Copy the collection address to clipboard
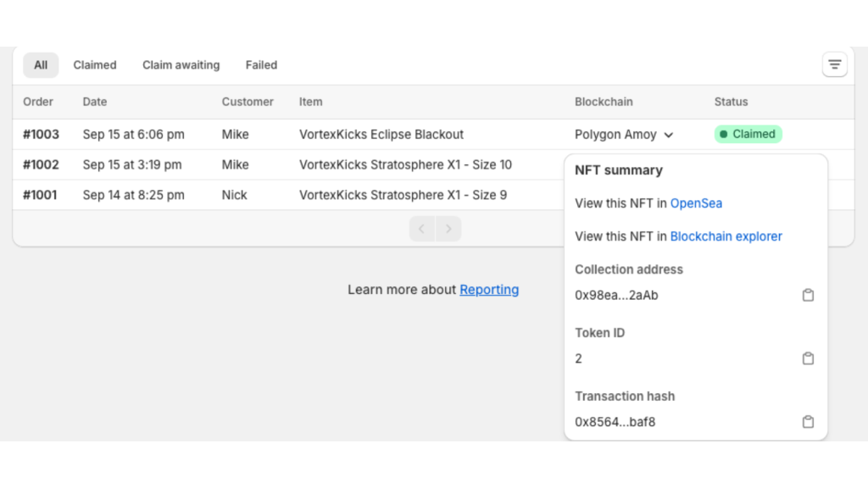Viewport: 868px width, 488px height. pos(808,295)
